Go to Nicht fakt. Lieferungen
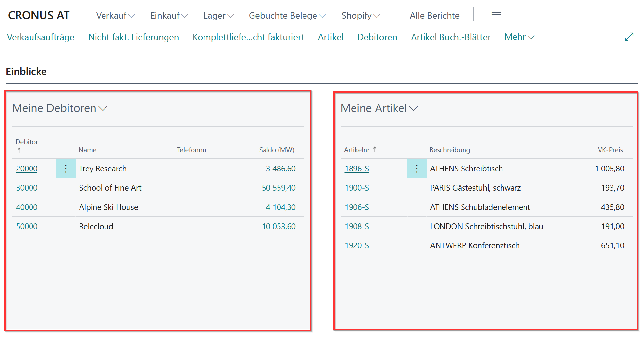Screen dimensions: 644x337 pyautogui.click(x=133, y=37)
